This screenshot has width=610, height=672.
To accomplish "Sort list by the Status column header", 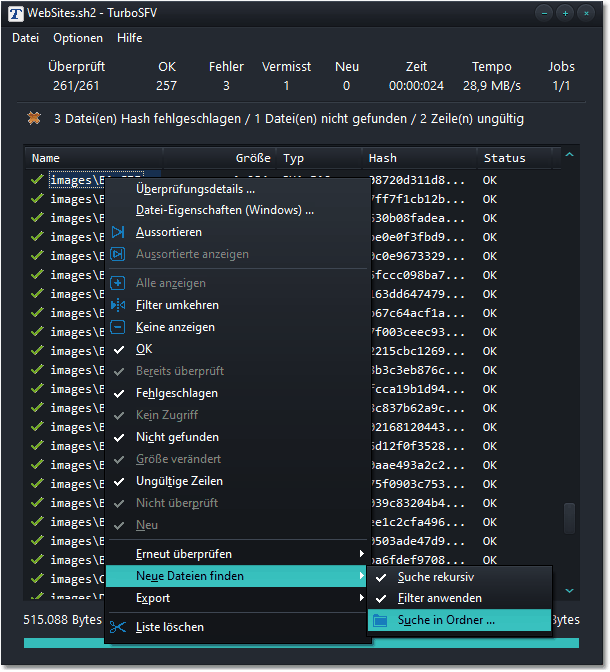I will (x=514, y=158).
